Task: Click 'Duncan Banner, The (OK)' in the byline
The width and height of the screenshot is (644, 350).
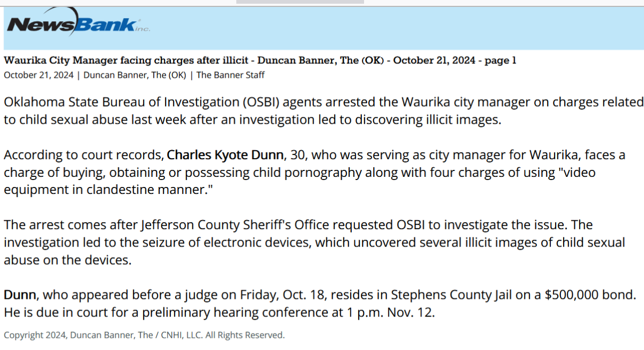Action: 135,75
